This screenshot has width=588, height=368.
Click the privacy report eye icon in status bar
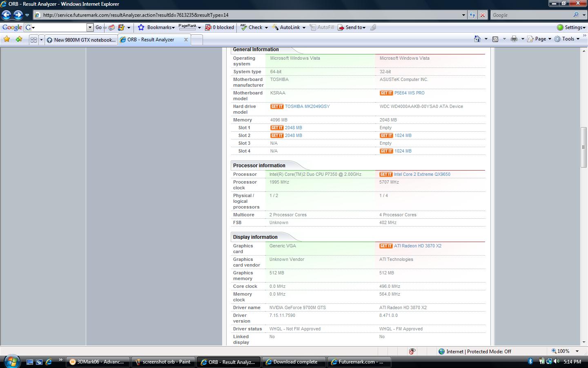[412, 351]
